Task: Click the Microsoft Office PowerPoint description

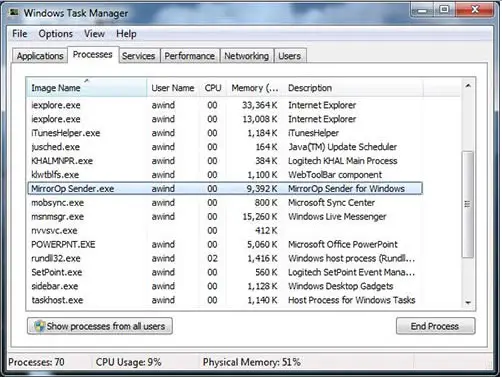Action: tap(343, 244)
